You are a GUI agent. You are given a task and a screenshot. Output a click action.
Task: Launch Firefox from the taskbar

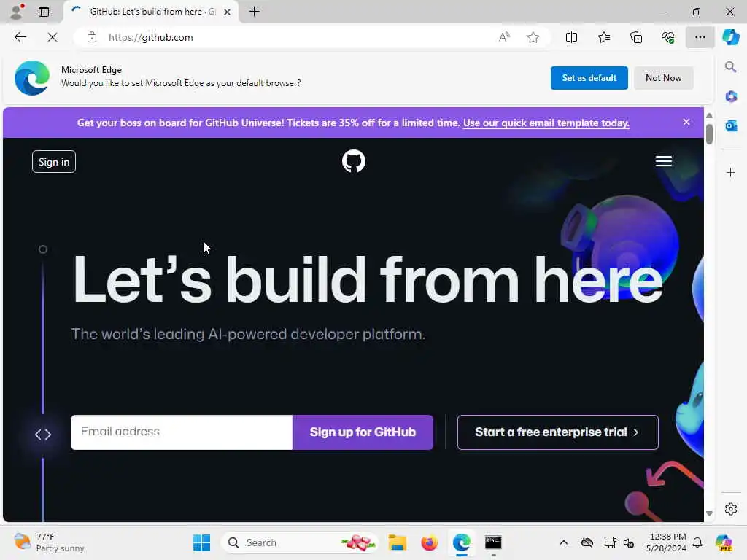[429, 542]
